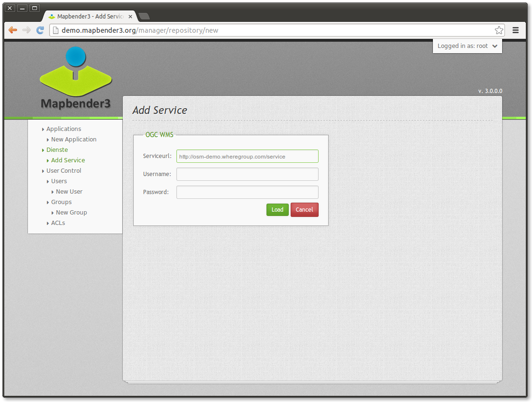The width and height of the screenshot is (532, 402).
Task: Open User Control section
Action: click(x=64, y=170)
